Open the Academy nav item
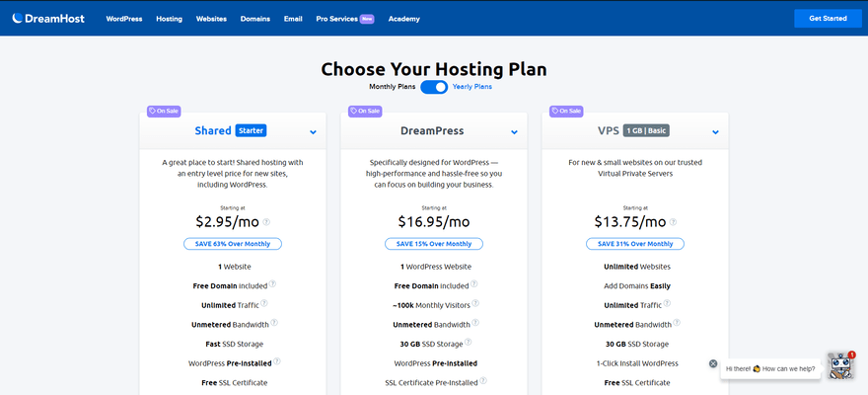Image resolution: width=868 pixels, height=395 pixels. [404, 19]
